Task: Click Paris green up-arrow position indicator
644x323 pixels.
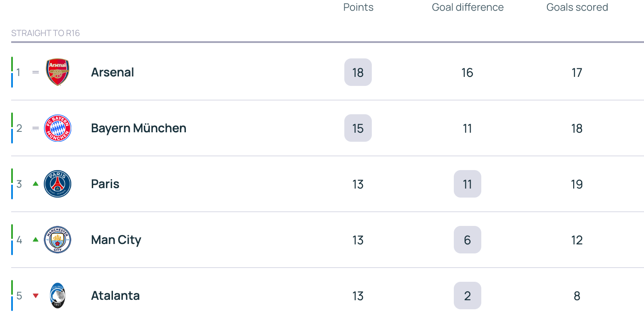Action: (x=36, y=184)
